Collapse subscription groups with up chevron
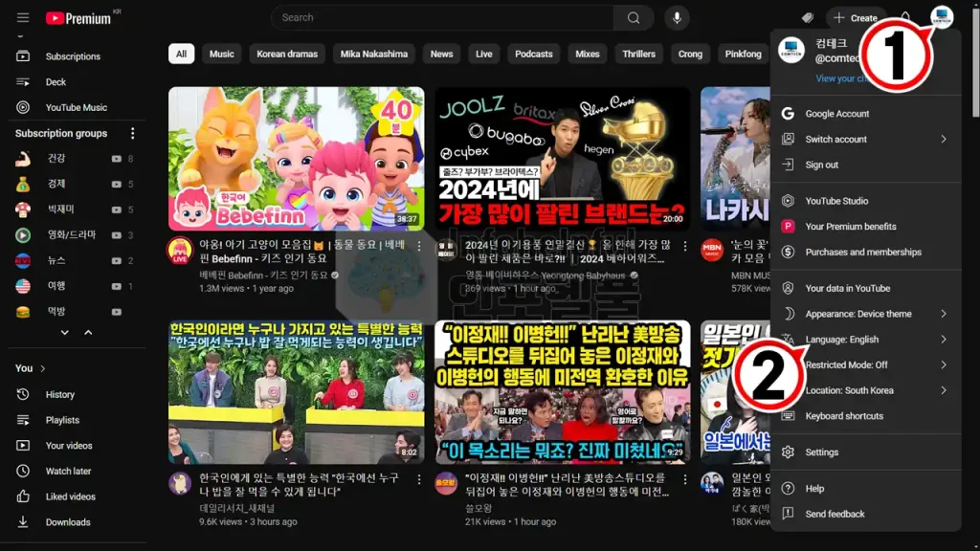 [x=88, y=332]
